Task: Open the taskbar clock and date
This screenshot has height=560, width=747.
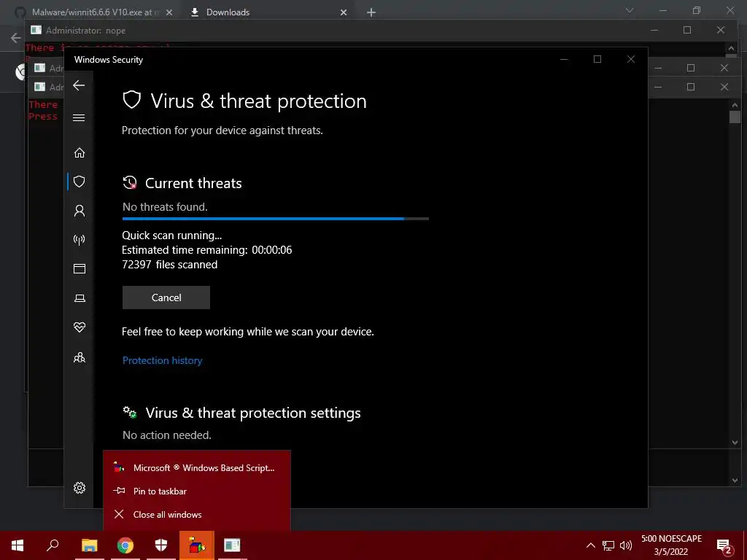Action: (x=671, y=545)
